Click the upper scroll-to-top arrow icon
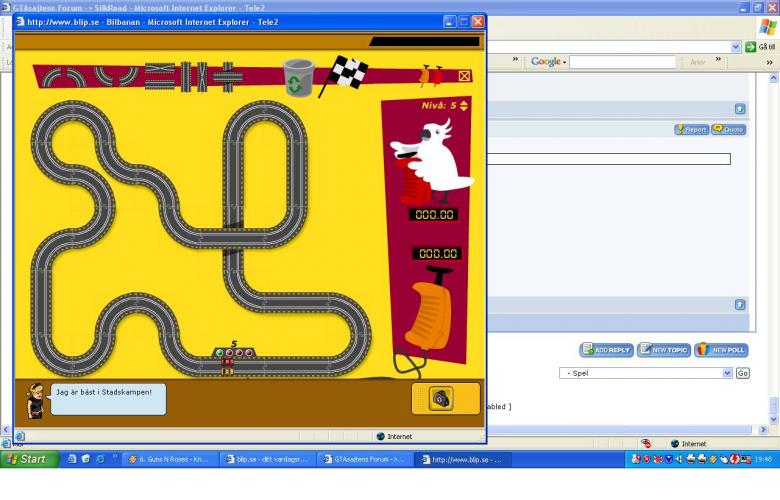Screen dimensions: 780x500 click(740, 109)
